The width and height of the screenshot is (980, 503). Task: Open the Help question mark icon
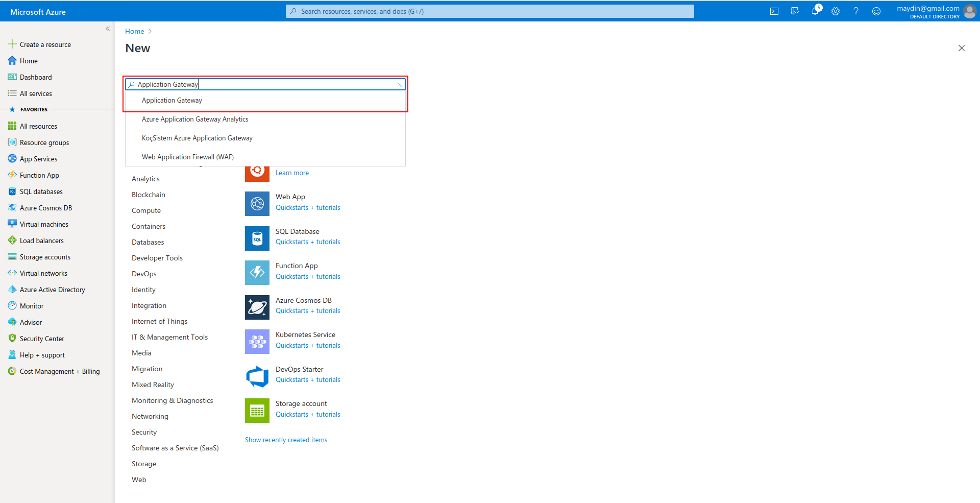click(x=856, y=11)
